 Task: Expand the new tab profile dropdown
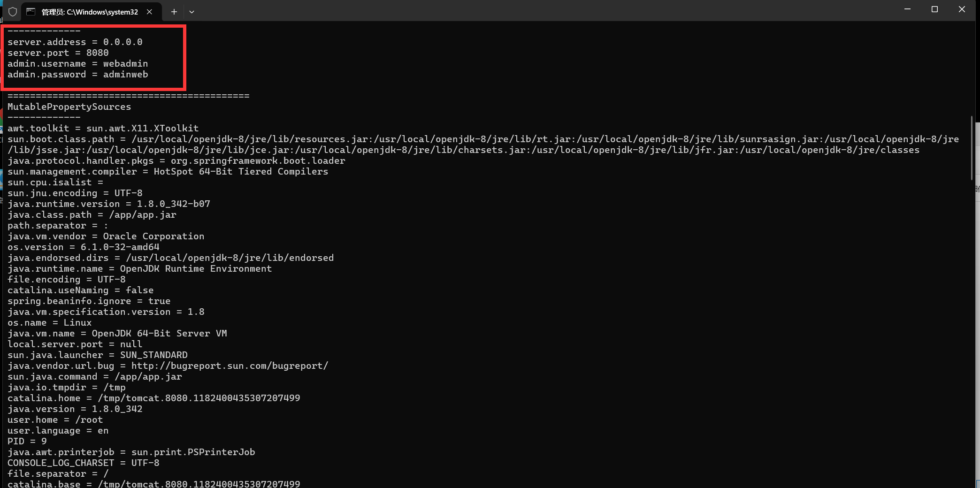[x=191, y=12]
